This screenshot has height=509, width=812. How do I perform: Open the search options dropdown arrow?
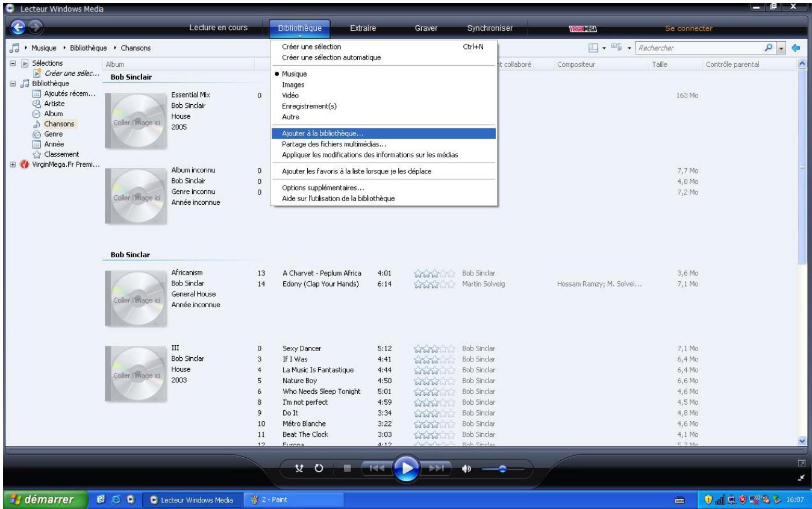782,47
